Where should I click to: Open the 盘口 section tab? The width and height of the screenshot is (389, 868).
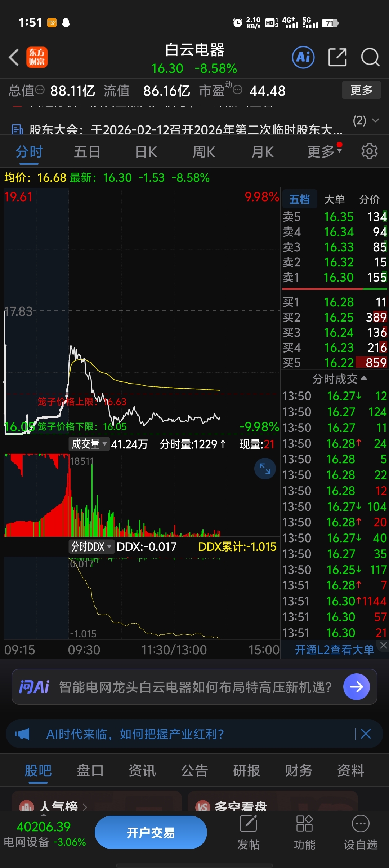coord(90,770)
